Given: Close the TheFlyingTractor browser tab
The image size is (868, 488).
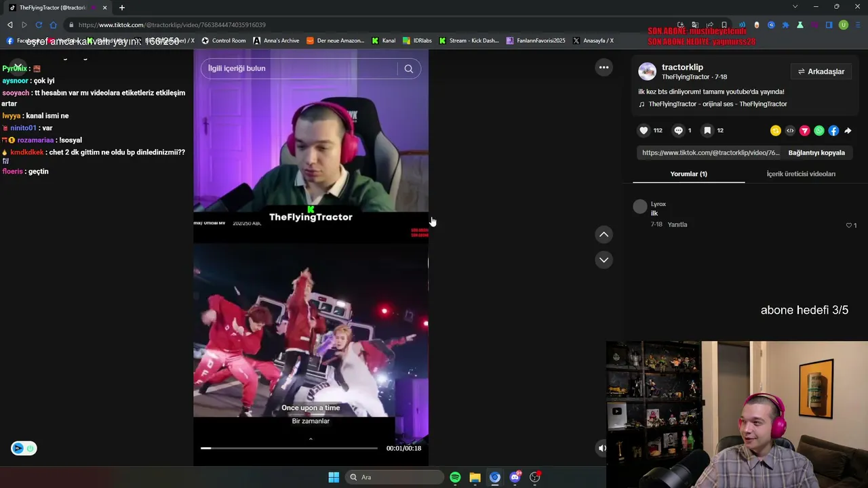Looking at the screenshot, I should point(104,7).
